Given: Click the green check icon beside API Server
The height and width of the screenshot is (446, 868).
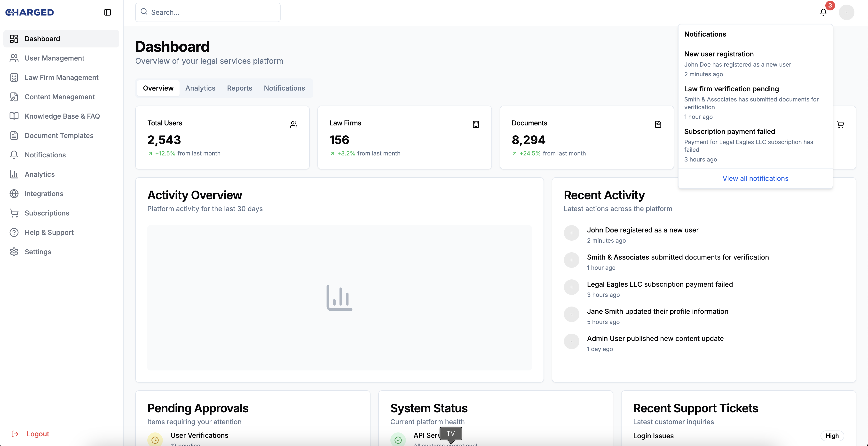Looking at the screenshot, I should pyautogui.click(x=398, y=440).
